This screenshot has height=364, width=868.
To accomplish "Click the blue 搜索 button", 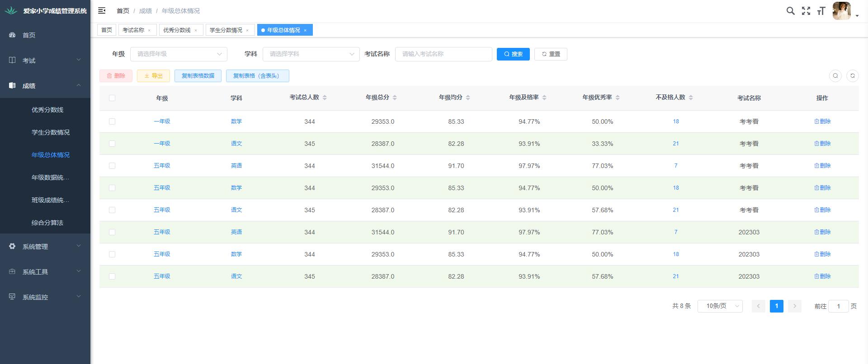I will [513, 54].
